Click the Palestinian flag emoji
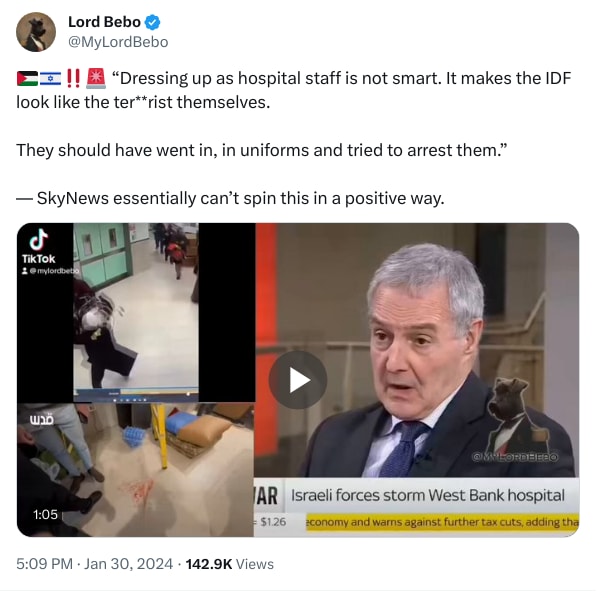Screen dimensions: 611x591 (x=27, y=78)
